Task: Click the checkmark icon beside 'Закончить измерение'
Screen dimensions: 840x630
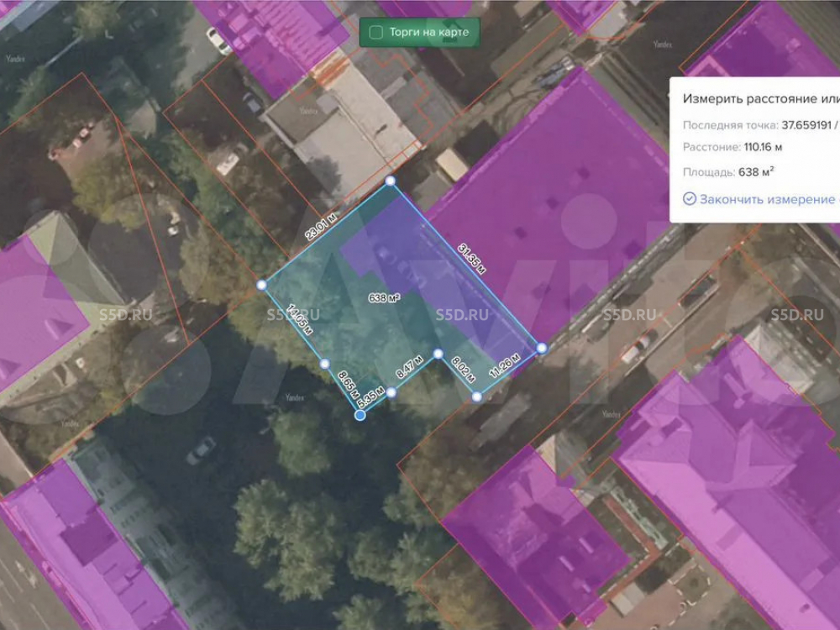Action: pos(690,199)
